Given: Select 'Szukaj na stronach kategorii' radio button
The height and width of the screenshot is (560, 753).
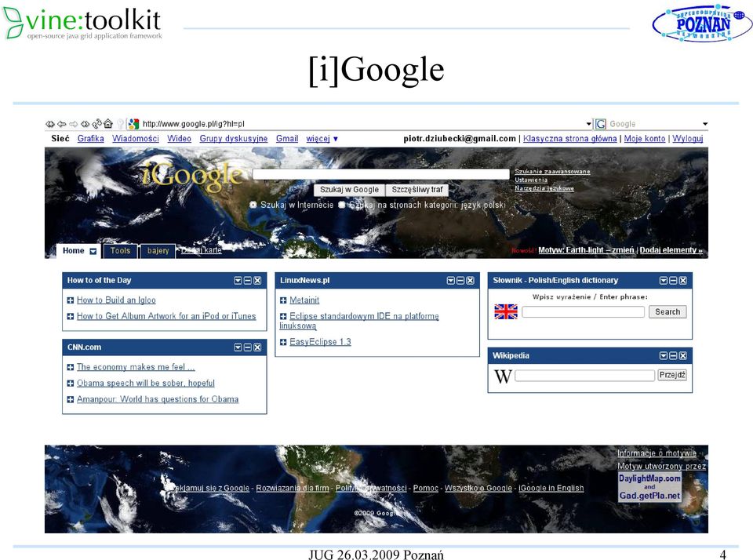Looking at the screenshot, I should pos(341,205).
